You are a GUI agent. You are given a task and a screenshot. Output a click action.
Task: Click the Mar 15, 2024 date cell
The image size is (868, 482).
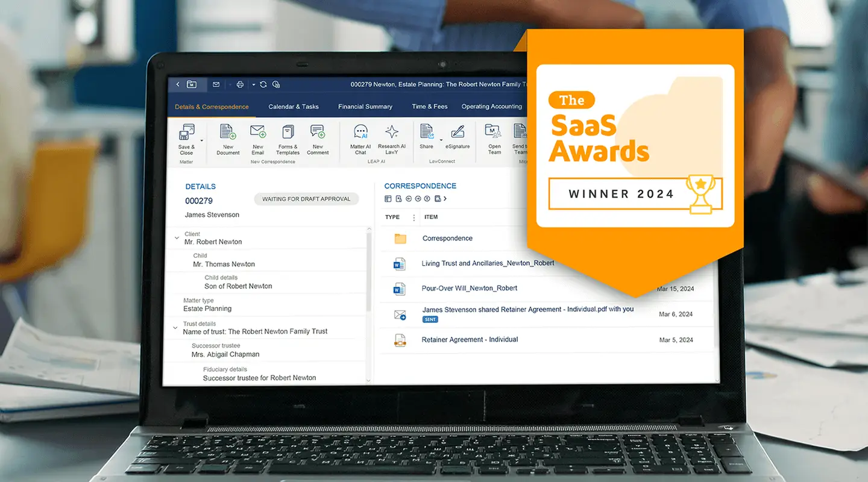(675, 289)
